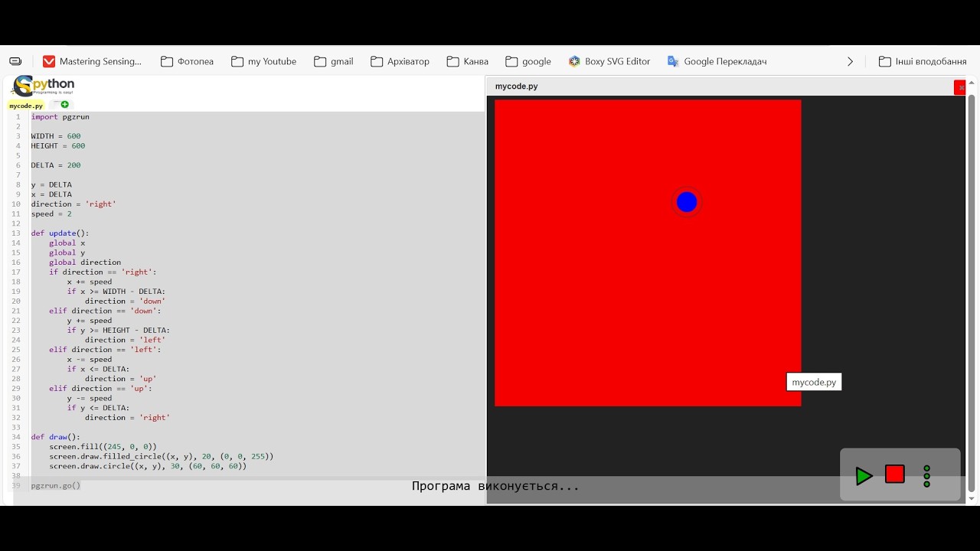
Task: Click the 'screen.fill((245, 0, 0))' line
Action: pyautogui.click(x=103, y=447)
